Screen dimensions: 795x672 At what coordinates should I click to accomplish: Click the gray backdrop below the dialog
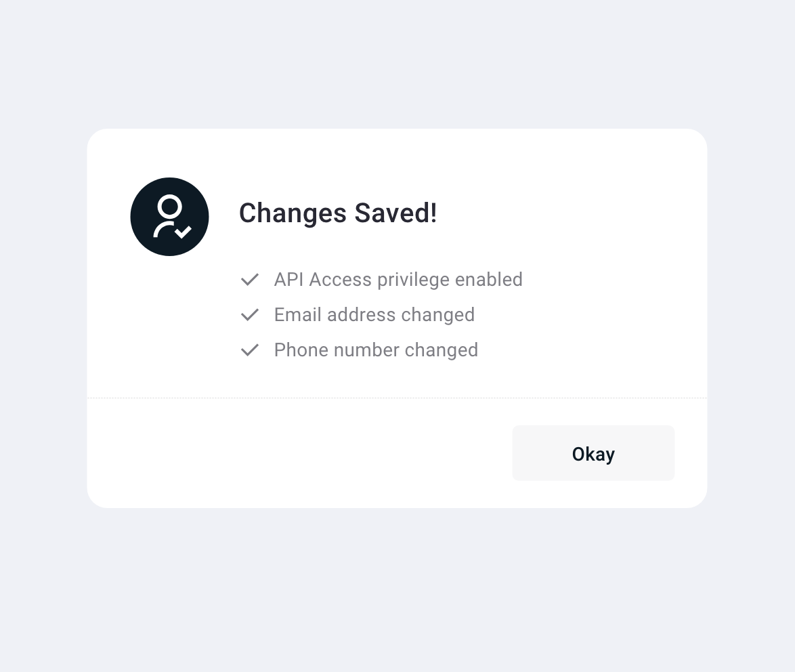397,589
